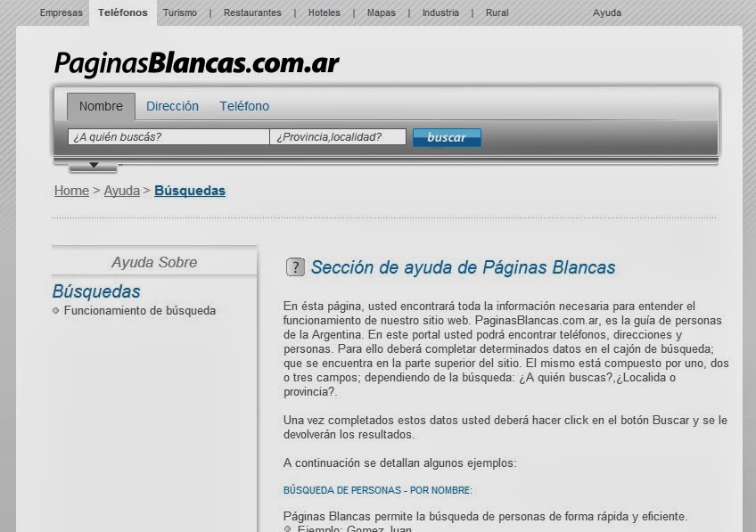
Task: Focus the '¿A quién buscás?' input field
Action: click(x=168, y=137)
